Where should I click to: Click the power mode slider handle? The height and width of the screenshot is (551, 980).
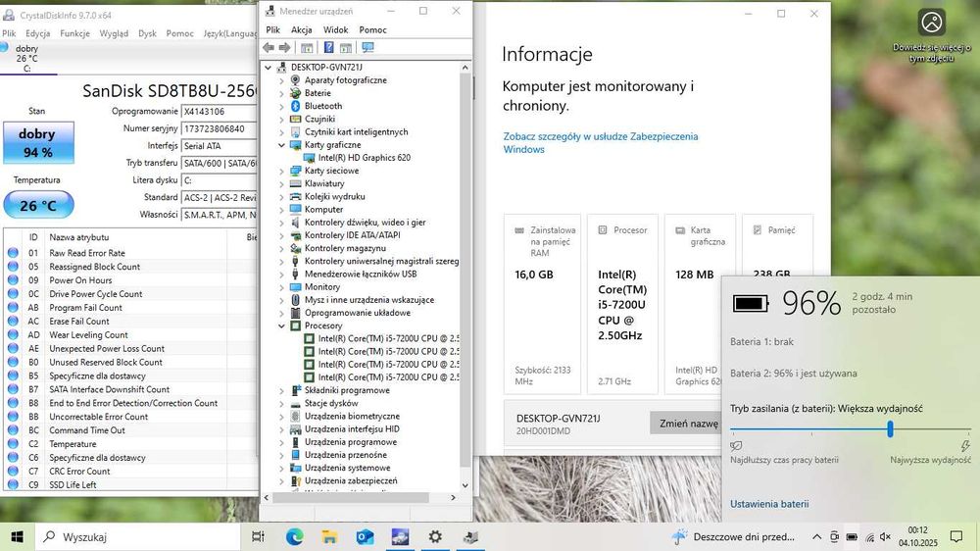890,429
